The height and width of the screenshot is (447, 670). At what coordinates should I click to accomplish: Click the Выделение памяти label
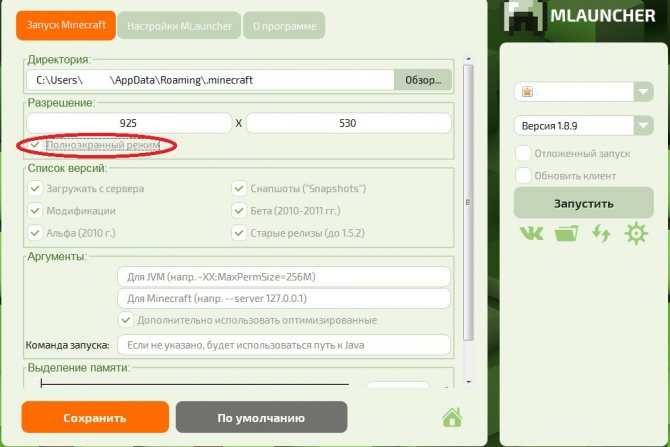tap(78, 368)
